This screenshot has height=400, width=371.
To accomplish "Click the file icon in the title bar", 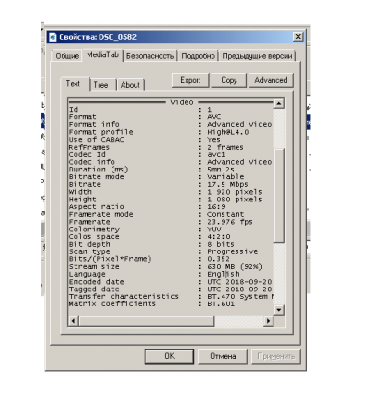I will point(53,37).
